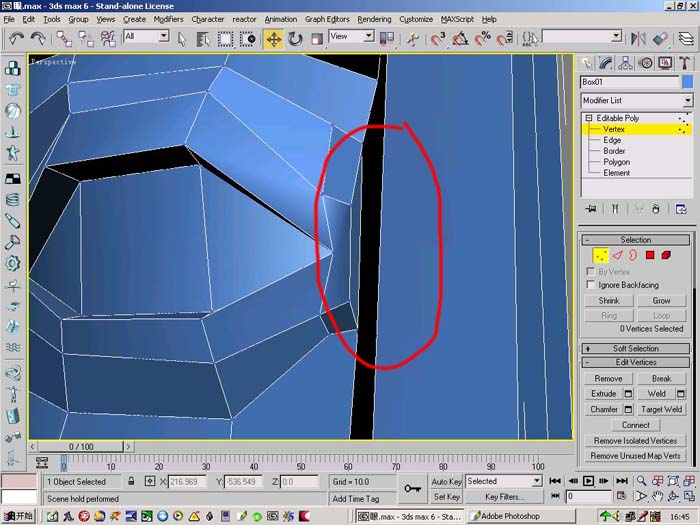Click Remove Isolated Vertices button

(x=635, y=441)
